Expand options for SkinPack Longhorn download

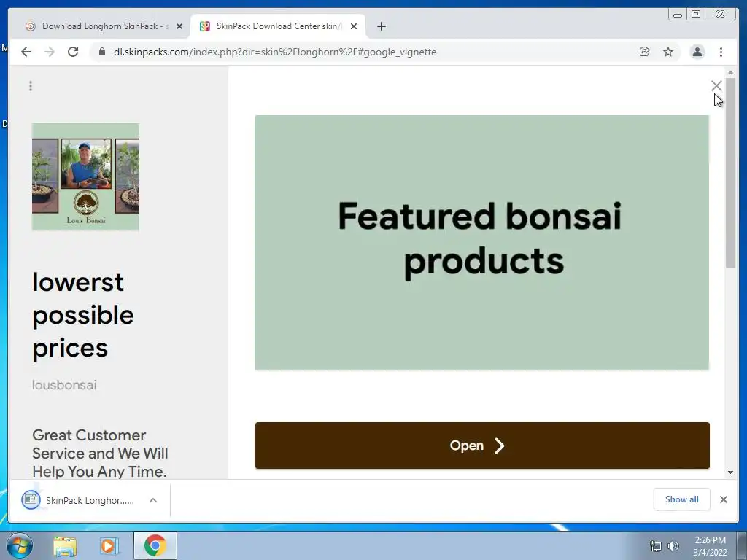(x=153, y=500)
